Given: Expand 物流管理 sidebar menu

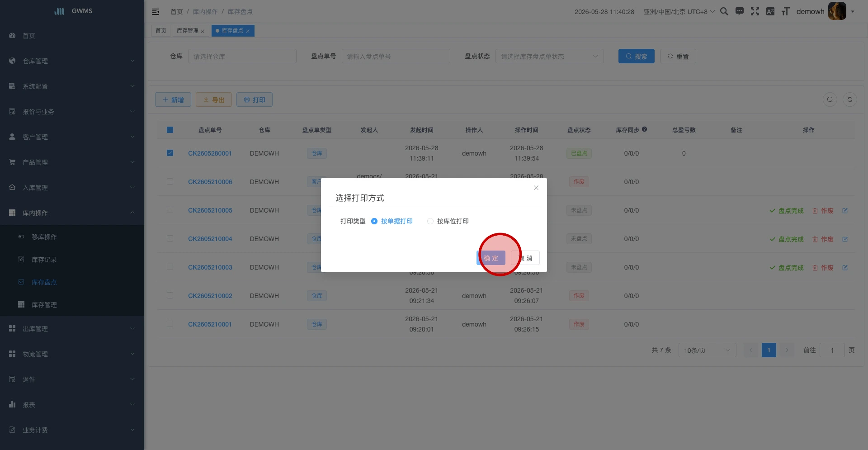Looking at the screenshot, I should [x=72, y=354].
